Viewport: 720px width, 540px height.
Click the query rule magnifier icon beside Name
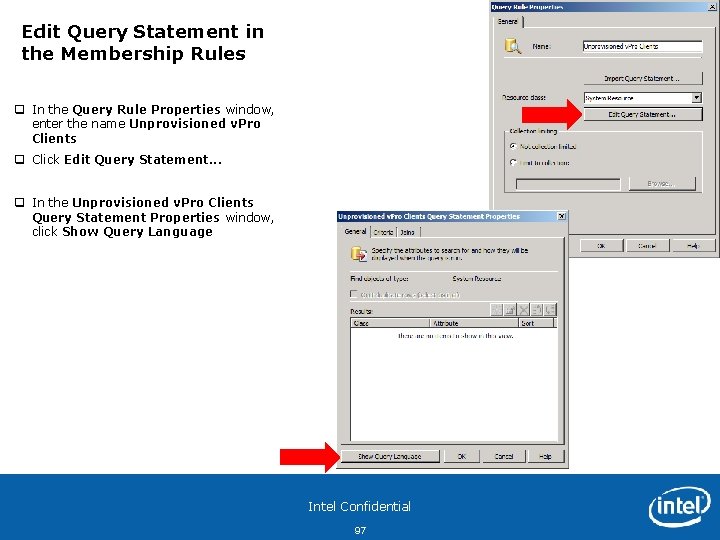pos(513,46)
